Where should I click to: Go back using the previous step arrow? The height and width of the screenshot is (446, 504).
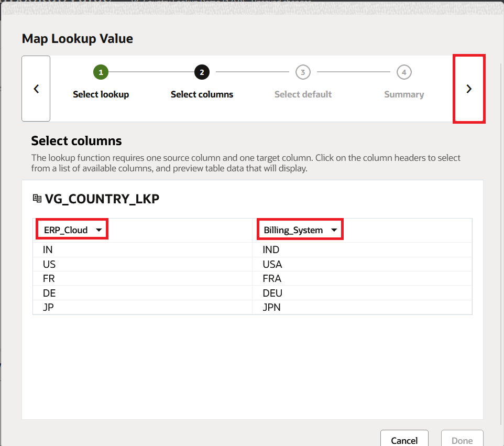coord(36,89)
